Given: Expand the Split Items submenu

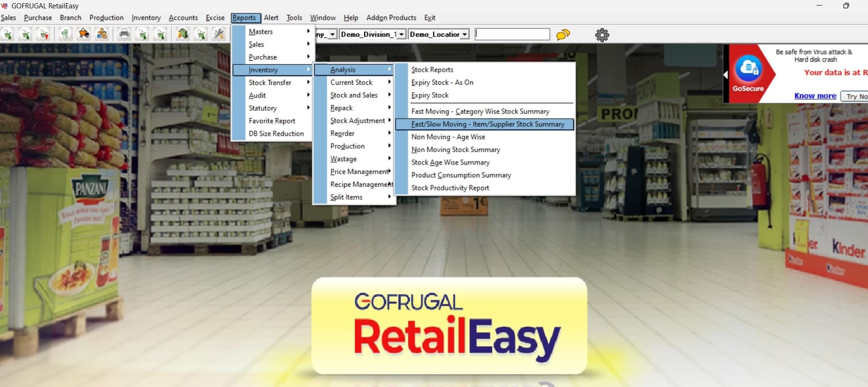Looking at the screenshot, I should point(354,197).
